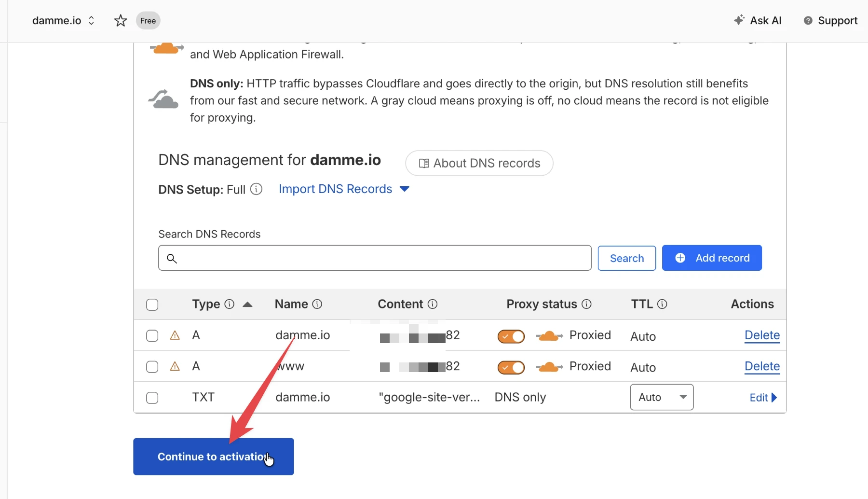This screenshot has height=499, width=868.
Task: Click the Search button
Action: (627, 258)
